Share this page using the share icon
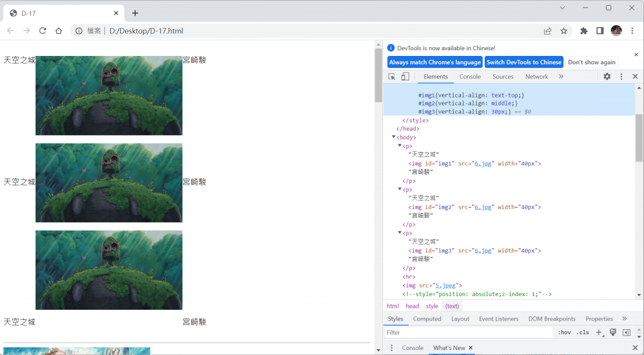 coord(548,31)
